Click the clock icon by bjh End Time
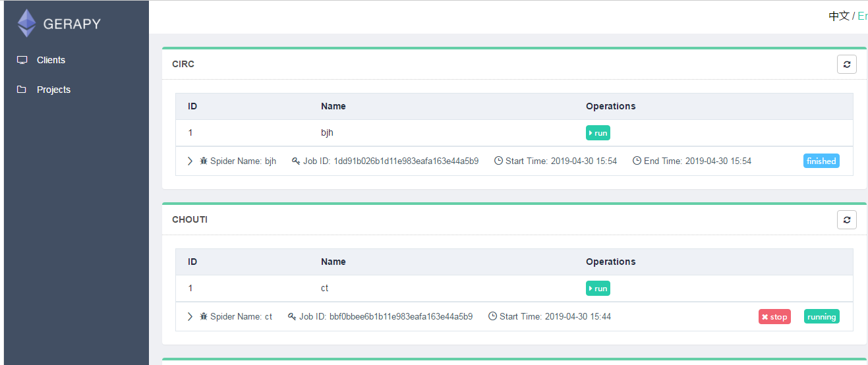This screenshot has height=365, width=868. coord(637,161)
